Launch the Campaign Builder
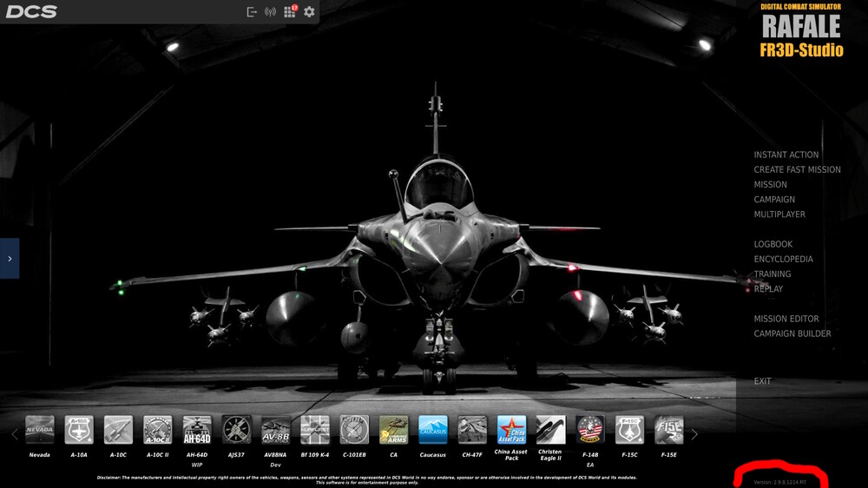Image resolution: width=868 pixels, height=488 pixels. pos(792,334)
